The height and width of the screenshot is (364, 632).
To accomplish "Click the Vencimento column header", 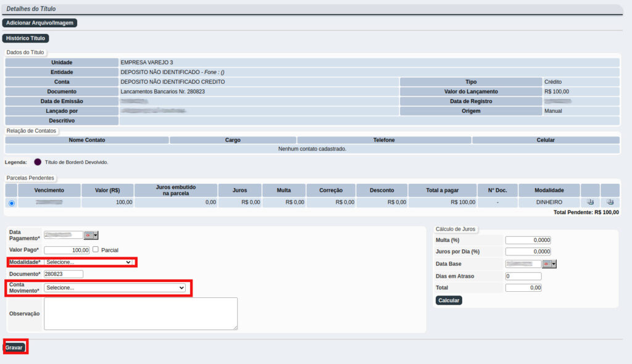I will tap(49, 190).
